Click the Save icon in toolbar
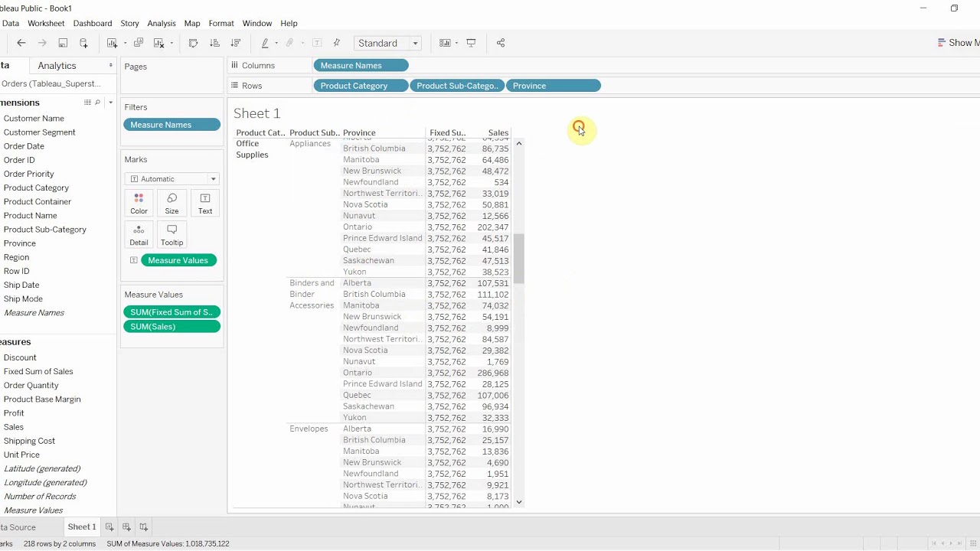Viewport: 980px width, 551px height. (63, 43)
